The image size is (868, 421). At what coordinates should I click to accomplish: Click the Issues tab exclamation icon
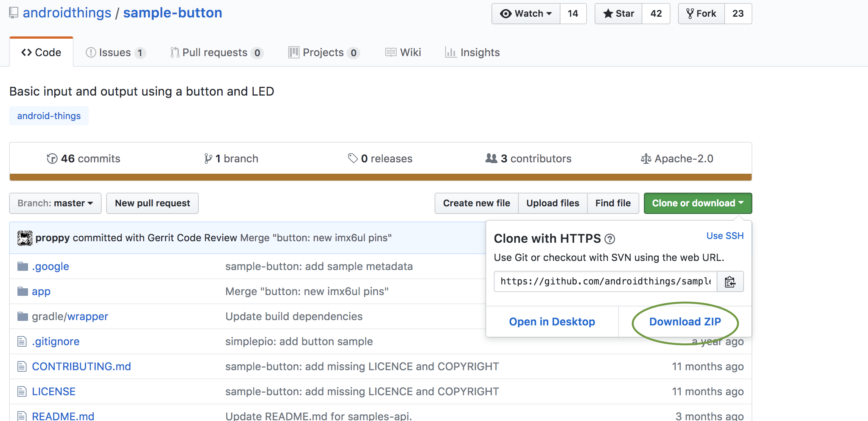pos(91,52)
